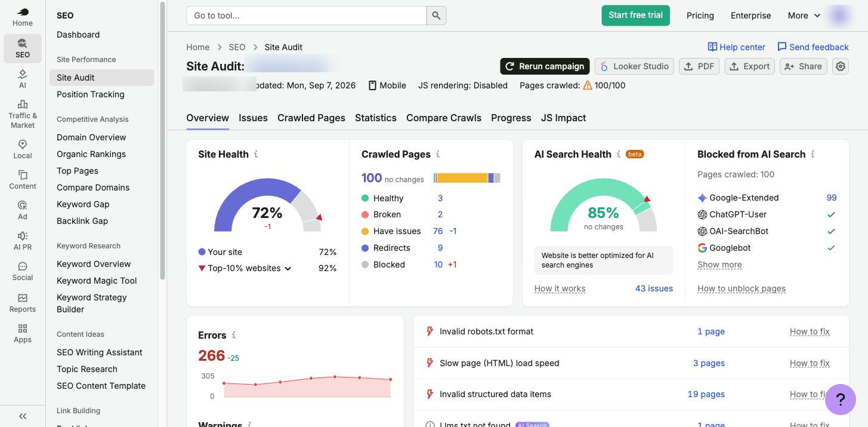This screenshot has width=868, height=427.
Task: Click the Google-Extended bot icon
Action: click(x=702, y=198)
